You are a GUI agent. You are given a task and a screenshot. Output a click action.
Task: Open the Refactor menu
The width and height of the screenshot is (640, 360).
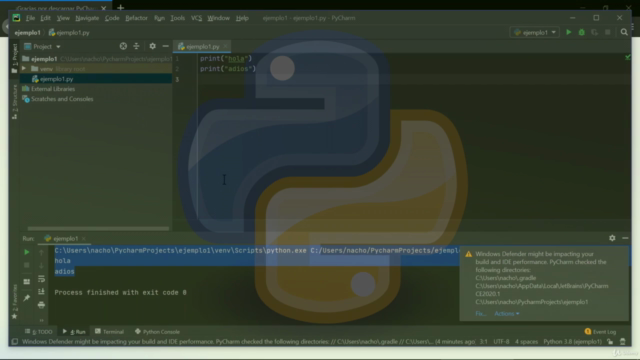136,18
